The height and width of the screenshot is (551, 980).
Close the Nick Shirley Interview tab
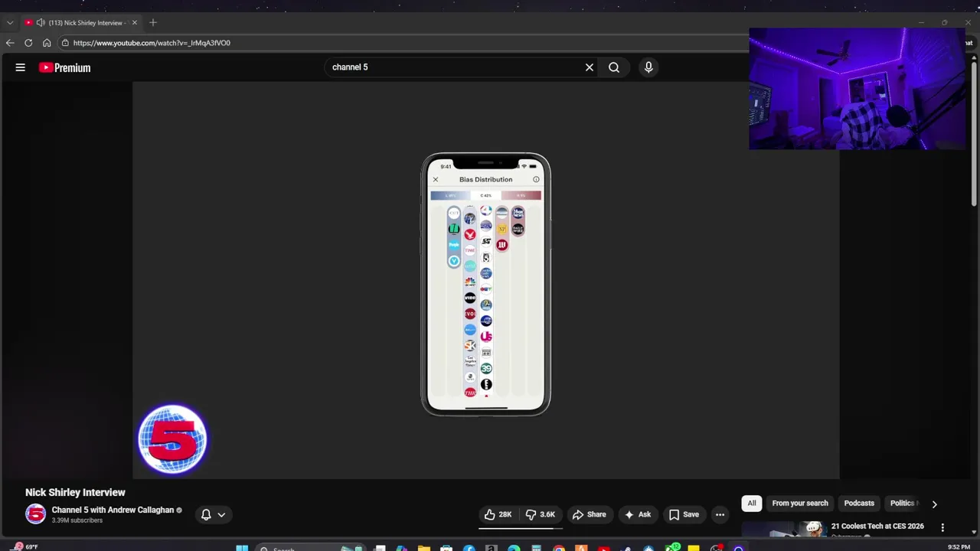coord(135,23)
